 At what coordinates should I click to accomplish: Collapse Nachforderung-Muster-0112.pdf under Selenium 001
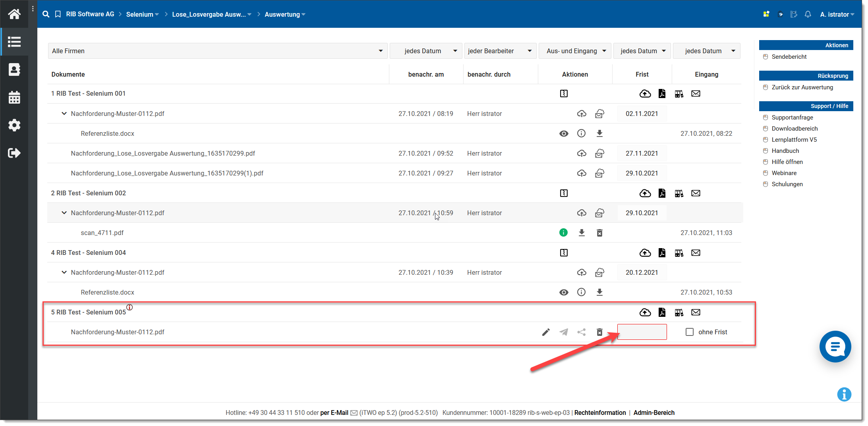click(64, 114)
